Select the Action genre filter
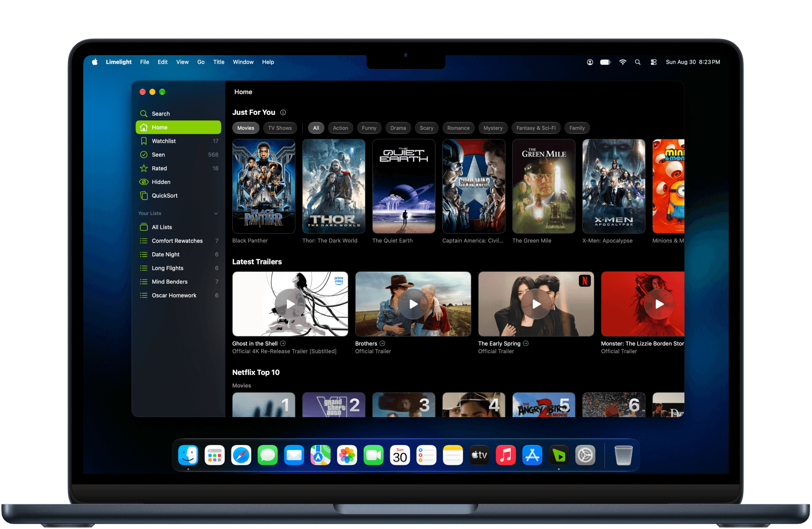This screenshot has height=529, width=812. [x=341, y=128]
